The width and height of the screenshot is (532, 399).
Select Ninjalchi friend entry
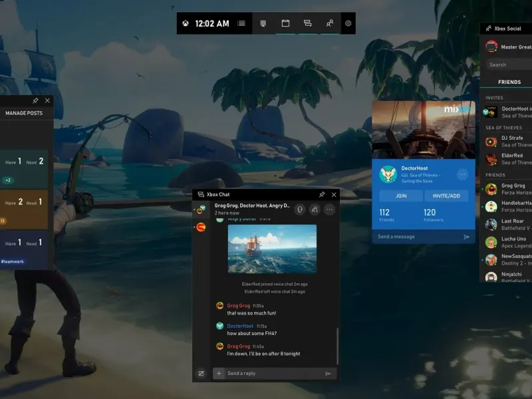click(x=507, y=277)
